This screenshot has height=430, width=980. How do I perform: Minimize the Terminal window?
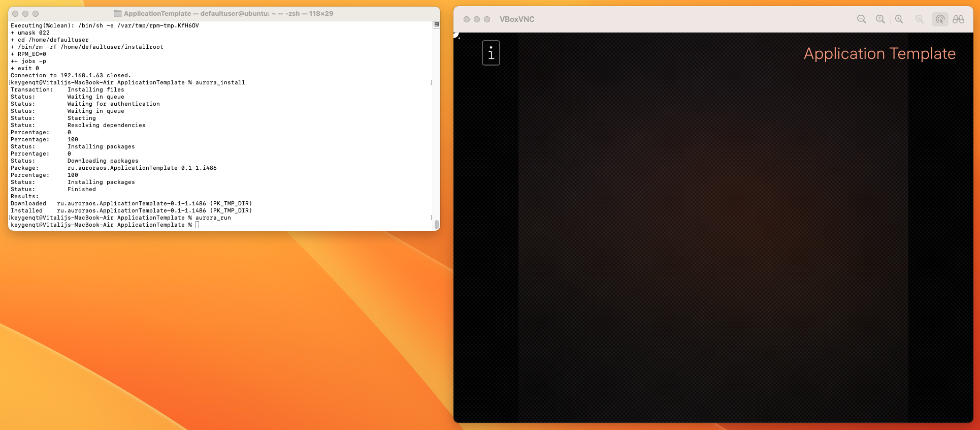(25, 14)
